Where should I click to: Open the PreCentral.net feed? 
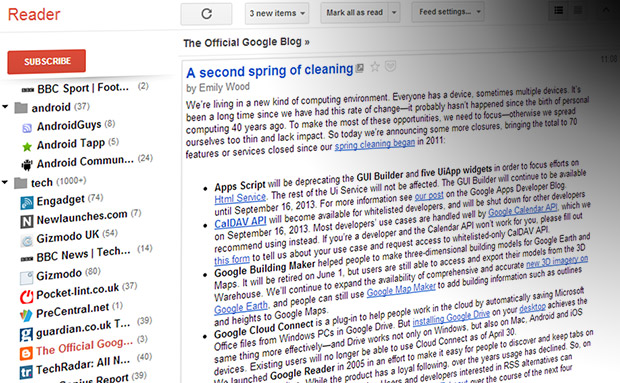(72, 310)
